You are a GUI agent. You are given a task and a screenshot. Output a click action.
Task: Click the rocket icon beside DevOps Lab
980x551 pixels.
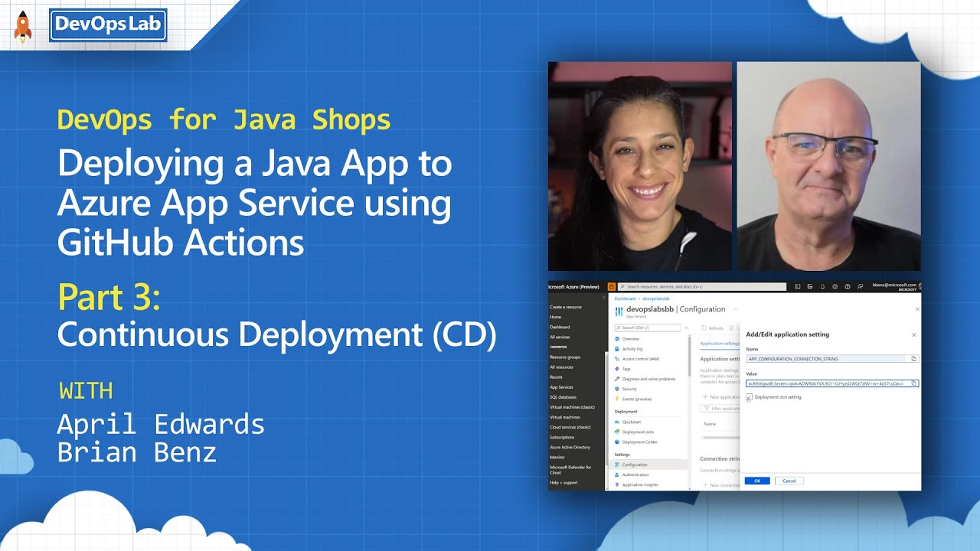22,26
